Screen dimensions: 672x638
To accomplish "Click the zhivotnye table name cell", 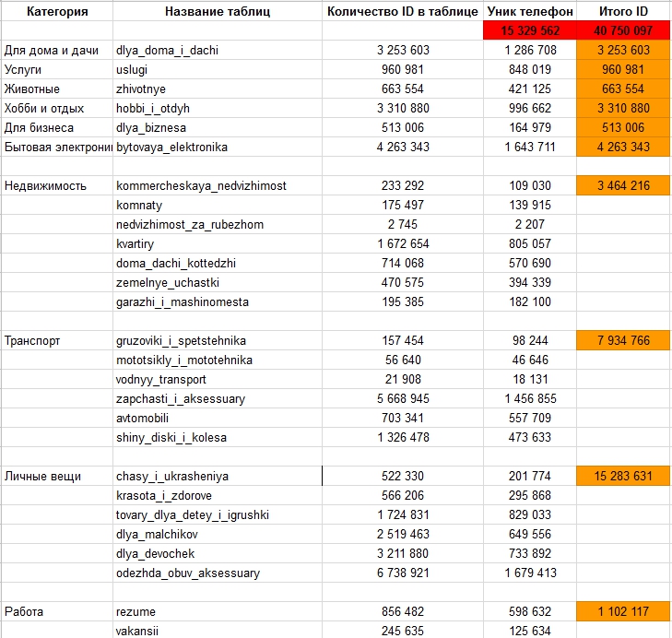I will pyautogui.click(x=218, y=89).
